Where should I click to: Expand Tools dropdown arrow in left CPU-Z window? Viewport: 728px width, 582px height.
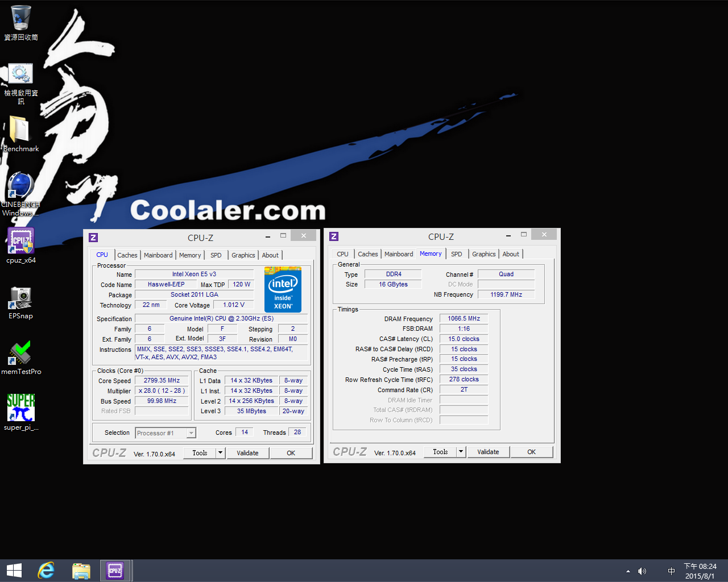pos(221,453)
